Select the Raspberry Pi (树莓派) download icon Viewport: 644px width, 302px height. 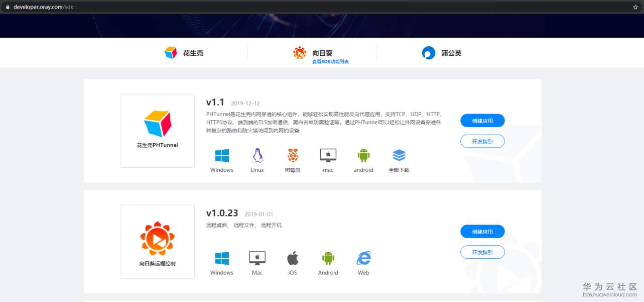(293, 155)
